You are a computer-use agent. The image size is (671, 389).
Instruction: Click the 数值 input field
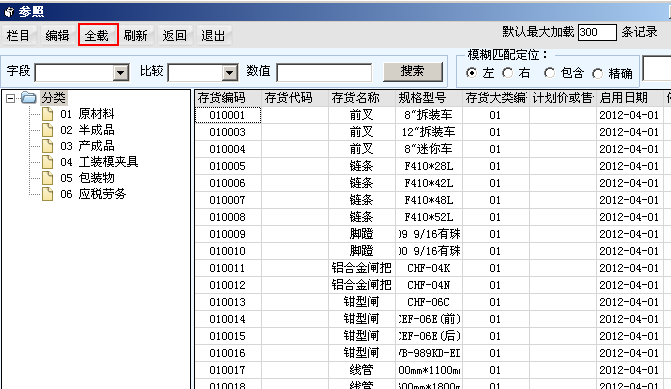(324, 72)
